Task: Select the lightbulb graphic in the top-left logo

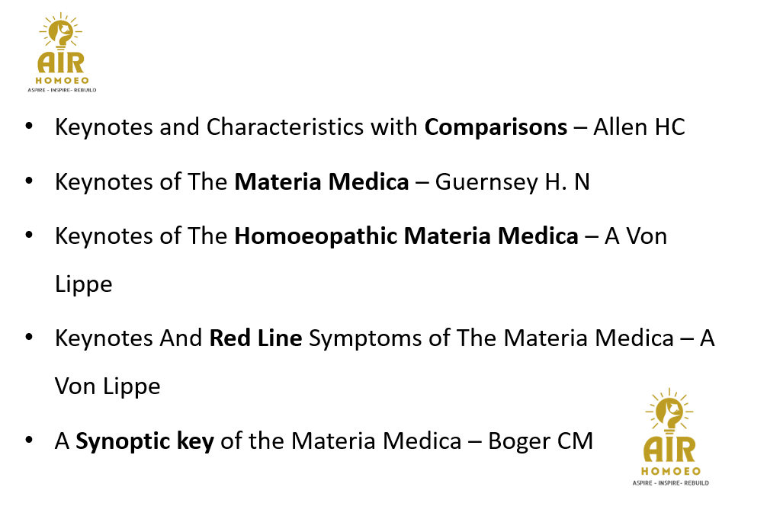Action: pyautogui.click(x=63, y=32)
